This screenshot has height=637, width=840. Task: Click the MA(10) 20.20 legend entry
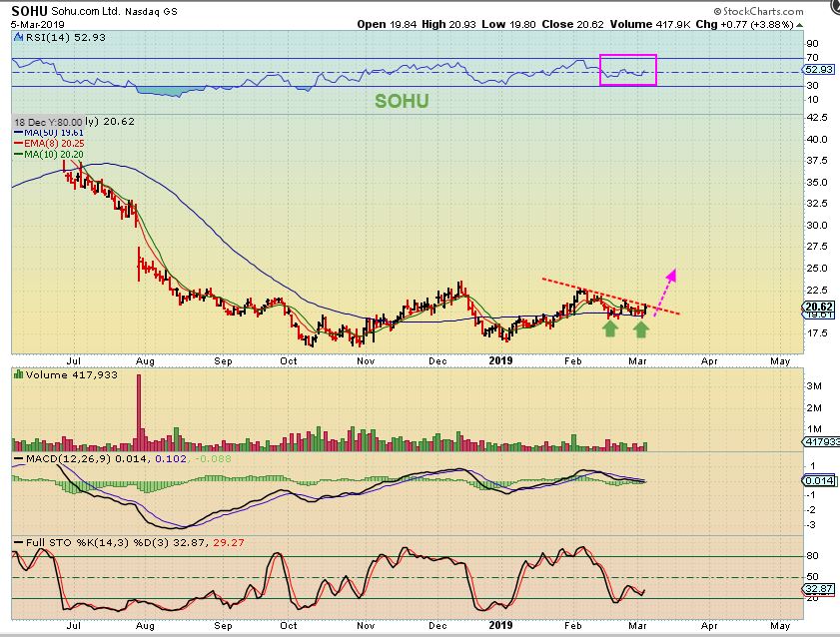point(49,155)
